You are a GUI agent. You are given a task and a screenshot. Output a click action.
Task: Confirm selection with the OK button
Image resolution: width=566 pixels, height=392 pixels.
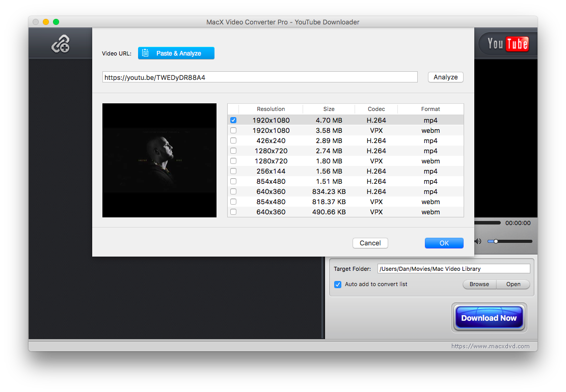444,243
